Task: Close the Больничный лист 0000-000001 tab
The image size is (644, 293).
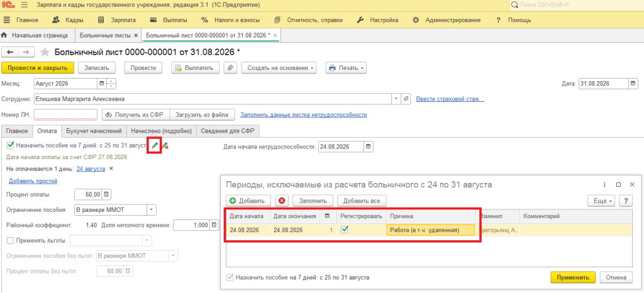Action: click(275, 36)
